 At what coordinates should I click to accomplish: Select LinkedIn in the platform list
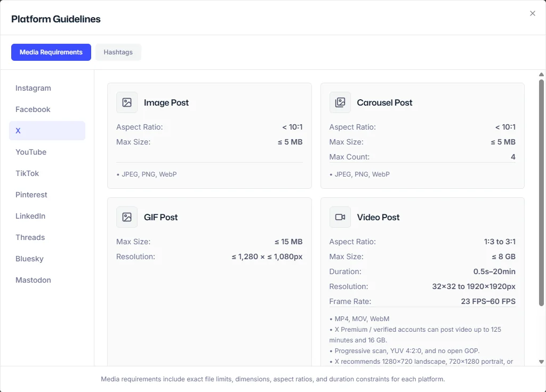click(x=47, y=216)
